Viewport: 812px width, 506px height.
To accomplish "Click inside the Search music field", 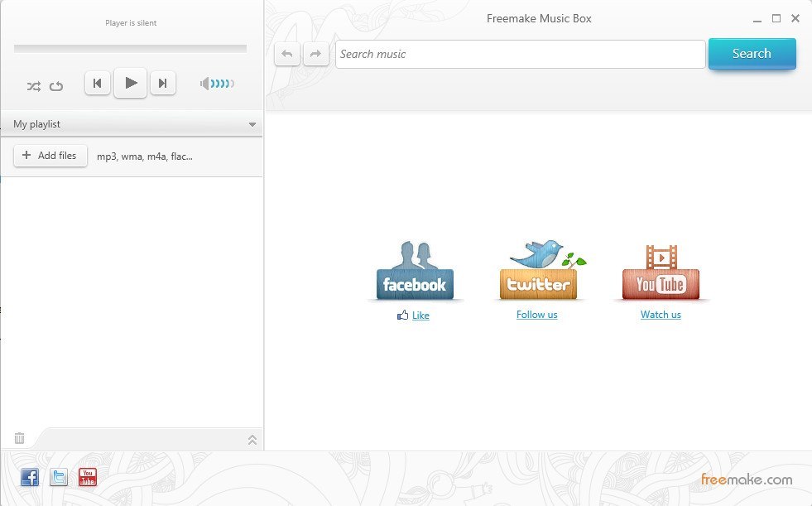I will [x=519, y=53].
